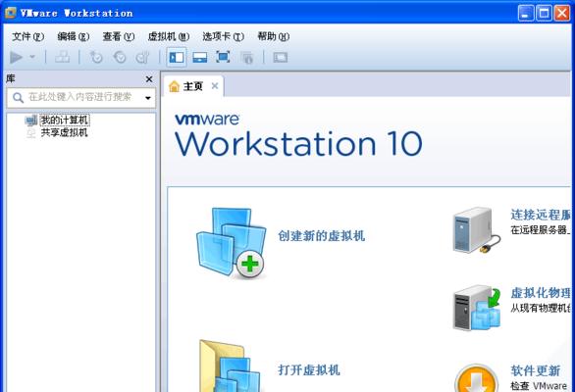
Task: Close the 库 library panel
Action: [x=149, y=79]
